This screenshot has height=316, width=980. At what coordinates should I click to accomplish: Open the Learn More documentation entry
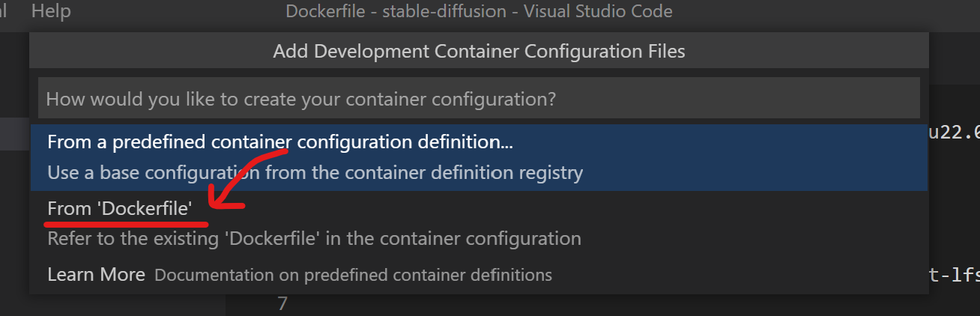click(96, 275)
